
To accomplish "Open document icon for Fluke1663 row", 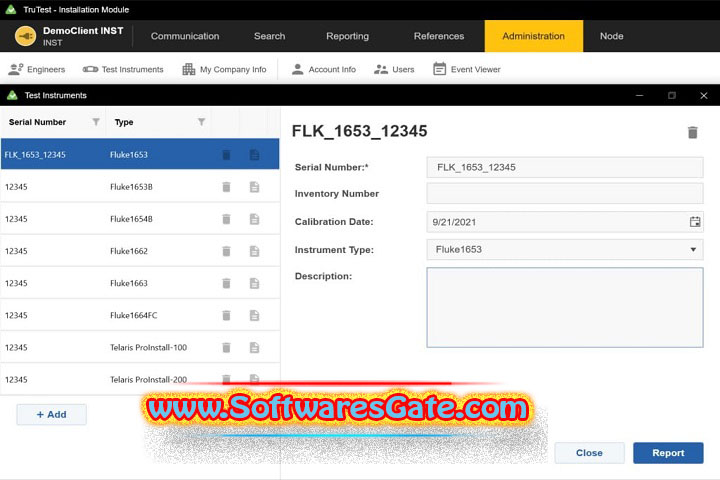I will pos(254,283).
